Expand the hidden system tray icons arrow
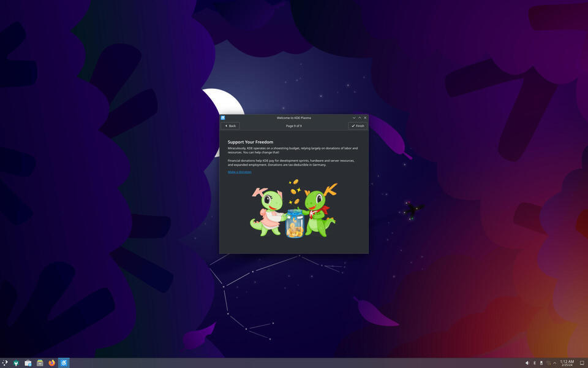The height and width of the screenshot is (368, 588). (555, 363)
